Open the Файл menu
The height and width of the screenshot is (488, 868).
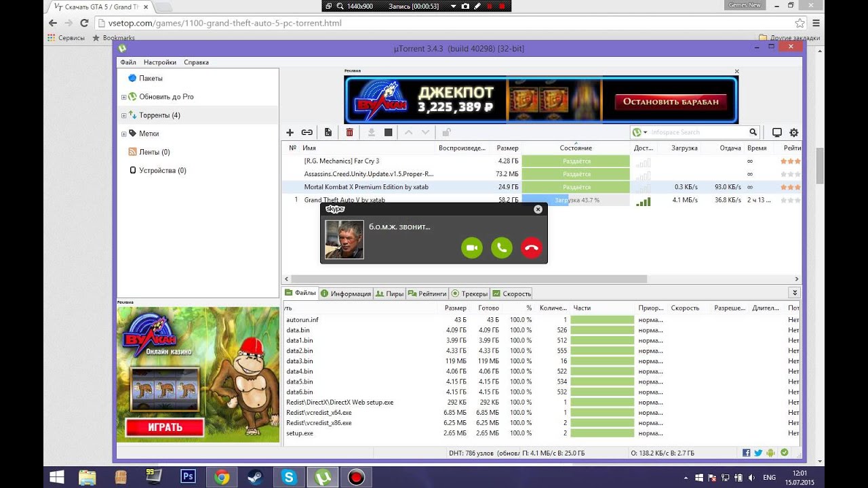click(x=128, y=62)
